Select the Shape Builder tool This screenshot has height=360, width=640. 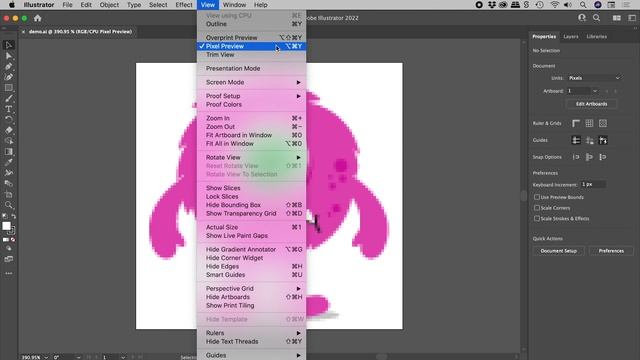pos(9,141)
